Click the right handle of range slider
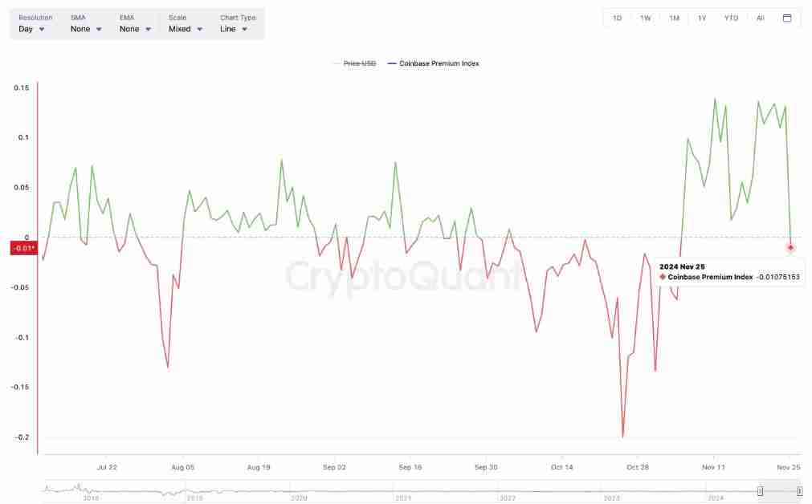The height and width of the screenshot is (504, 812). coord(799,490)
